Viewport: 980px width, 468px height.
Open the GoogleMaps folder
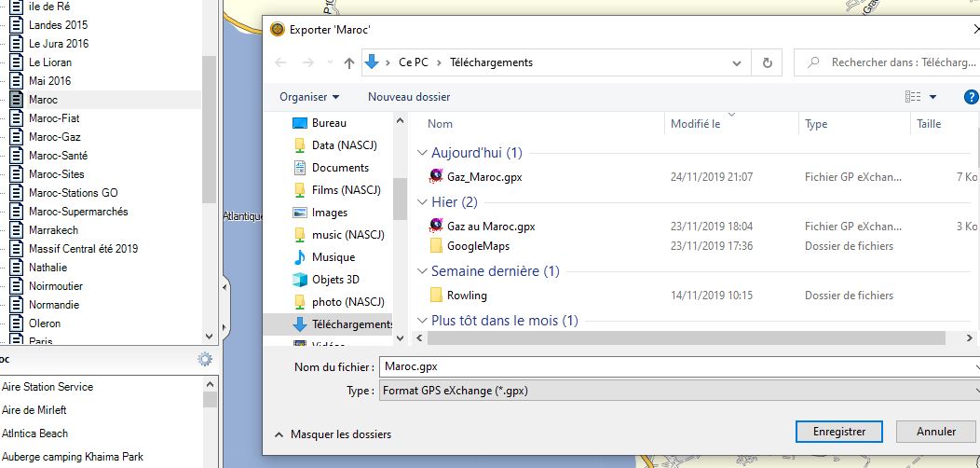[x=478, y=246]
